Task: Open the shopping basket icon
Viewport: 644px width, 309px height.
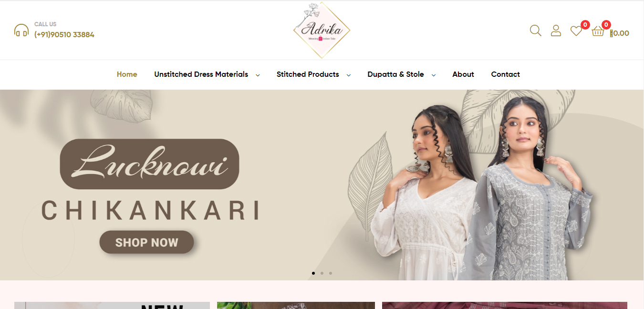Action: click(598, 31)
